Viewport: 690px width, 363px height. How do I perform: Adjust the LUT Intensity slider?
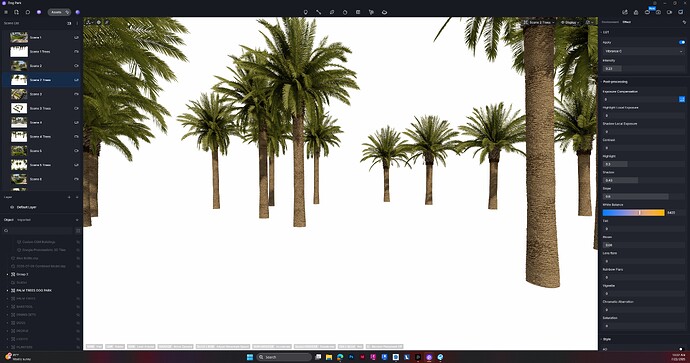click(643, 69)
